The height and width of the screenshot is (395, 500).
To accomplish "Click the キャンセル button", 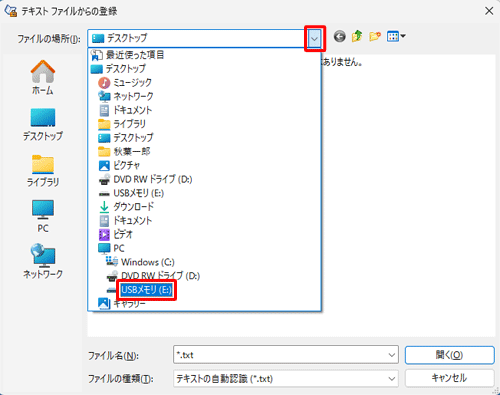I will coord(449,378).
